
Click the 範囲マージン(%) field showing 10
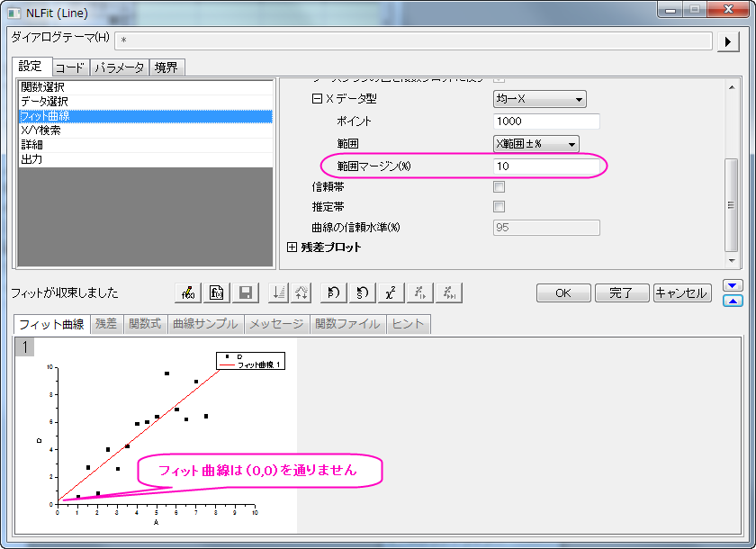[546, 166]
